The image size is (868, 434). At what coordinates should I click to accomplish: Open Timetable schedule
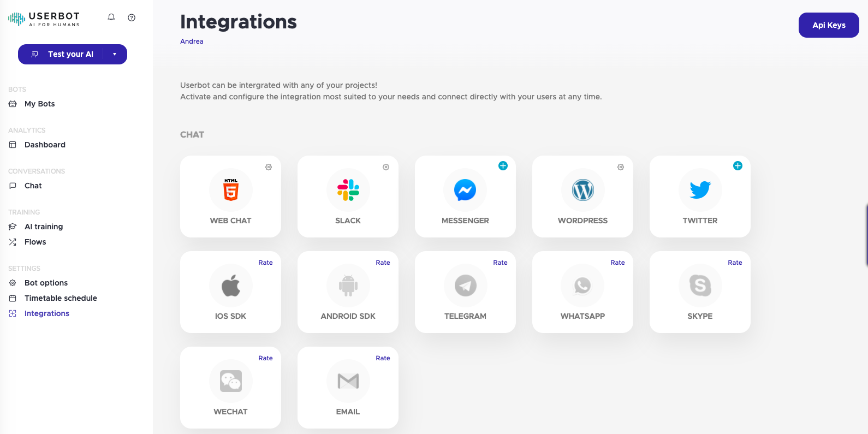click(x=61, y=298)
